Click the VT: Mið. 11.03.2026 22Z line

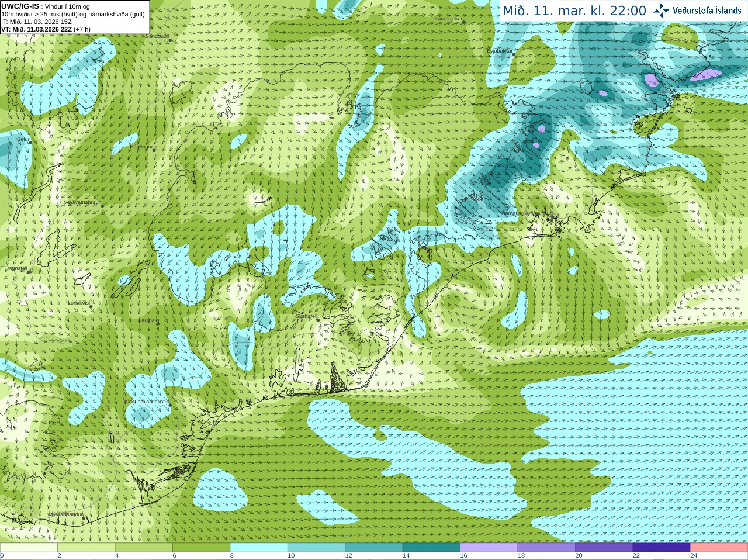tap(46, 29)
